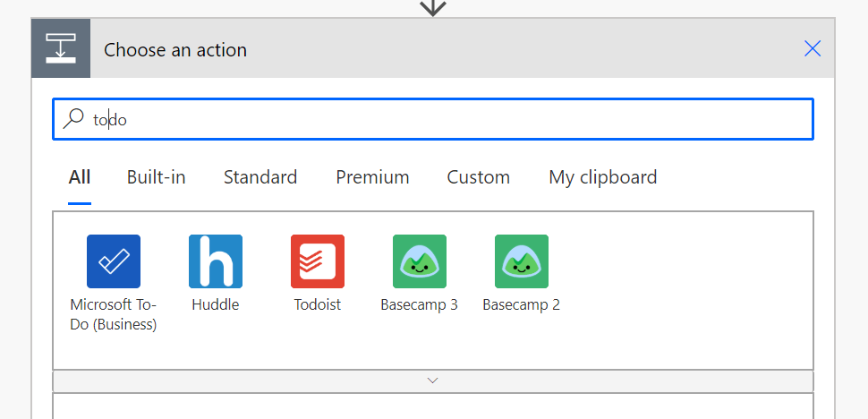Open the Built-in tab
Screen dimensions: 868x419
tap(157, 177)
